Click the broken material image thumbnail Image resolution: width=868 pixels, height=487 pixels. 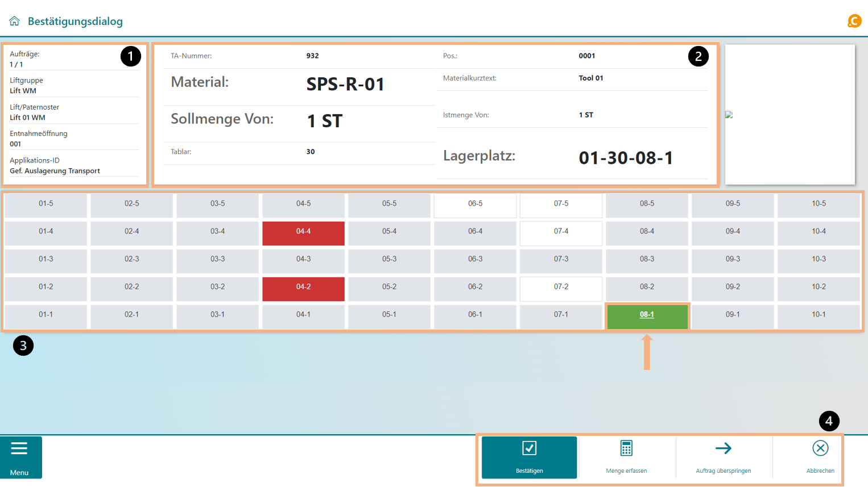[729, 115]
